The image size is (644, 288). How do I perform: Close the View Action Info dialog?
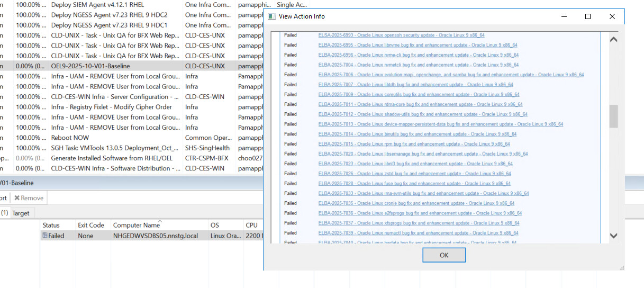[612, 16]
